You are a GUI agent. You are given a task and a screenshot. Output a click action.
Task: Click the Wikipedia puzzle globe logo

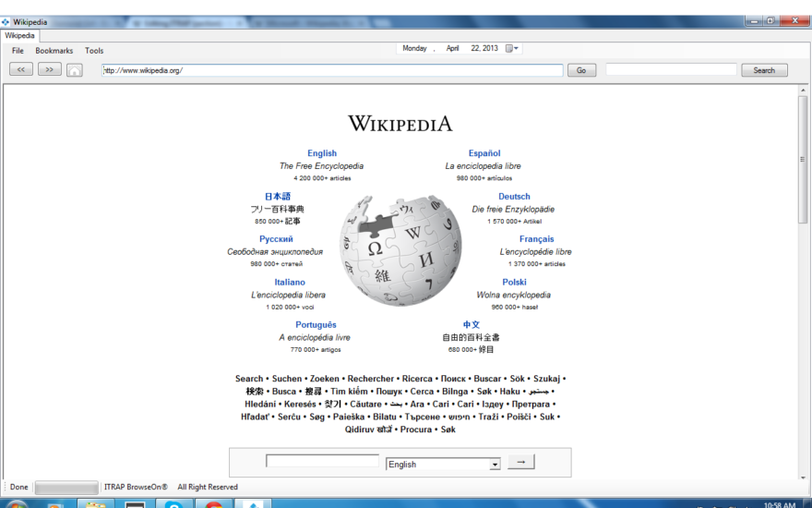tap(400, 250)
